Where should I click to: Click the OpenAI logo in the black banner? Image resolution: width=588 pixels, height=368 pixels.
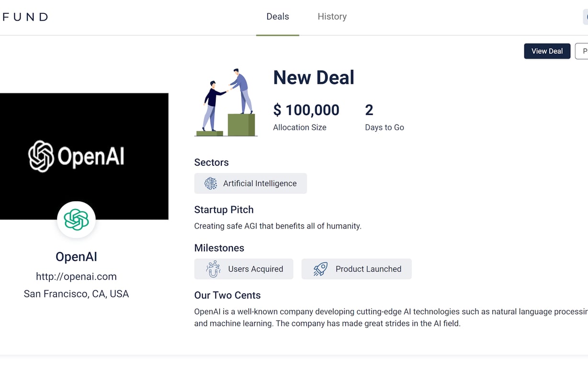[77, 156]
